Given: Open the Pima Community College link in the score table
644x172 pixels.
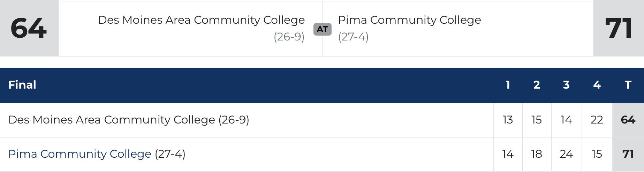Looking at the screenshot, I should pos(79,154).
